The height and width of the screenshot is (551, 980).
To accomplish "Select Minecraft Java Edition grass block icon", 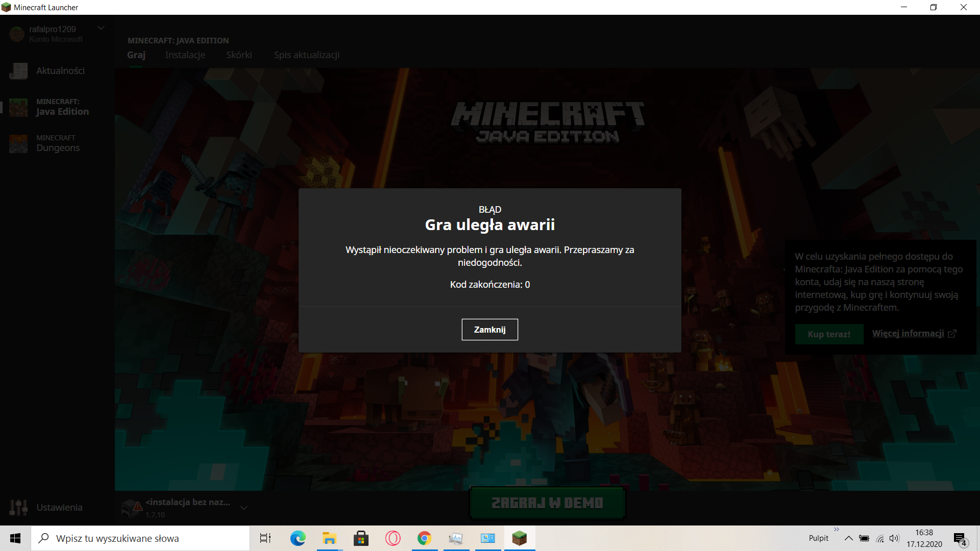I will [18, 107].
